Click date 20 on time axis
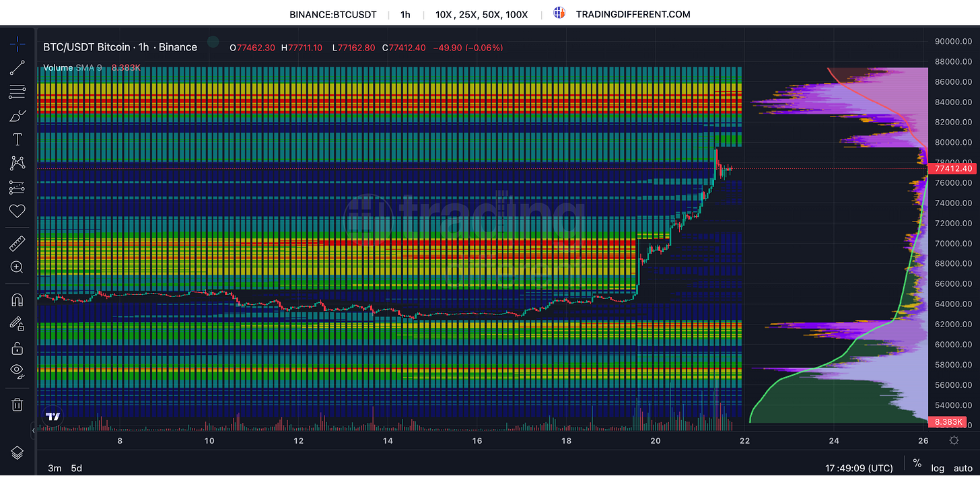The image size is (980, 478). point(656,441)
